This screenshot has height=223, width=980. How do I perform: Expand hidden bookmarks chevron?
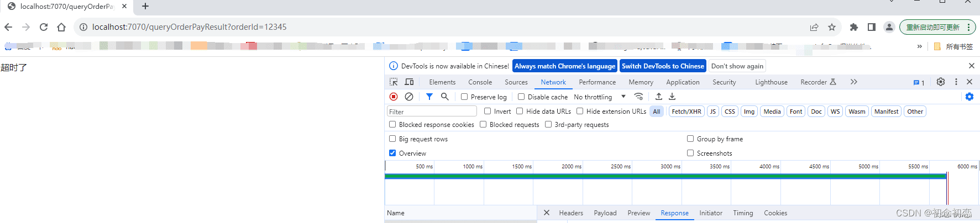pos(920,46)
